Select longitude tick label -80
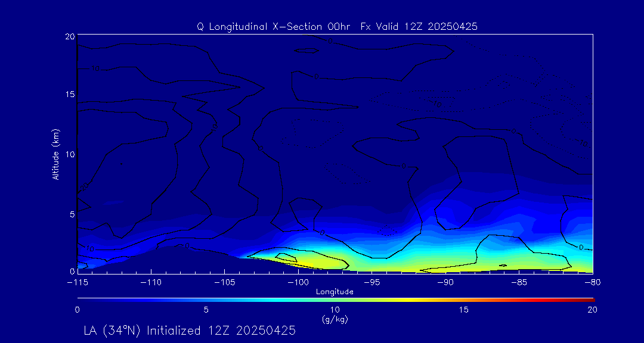 (593, 282)
